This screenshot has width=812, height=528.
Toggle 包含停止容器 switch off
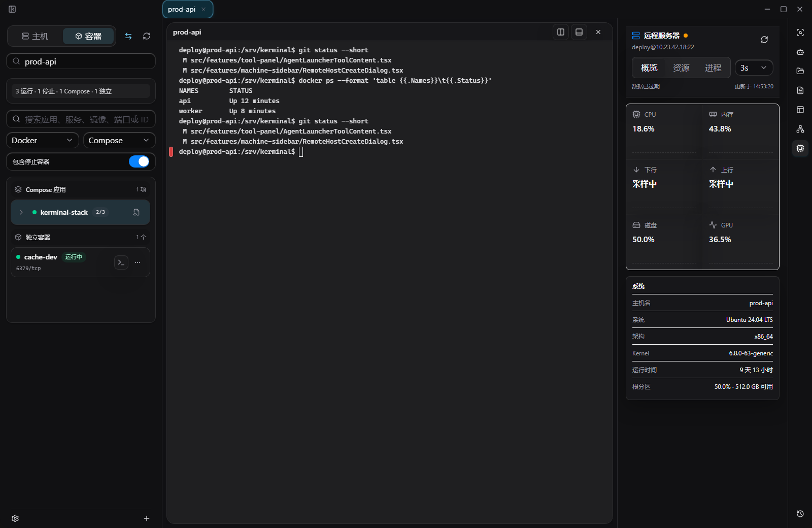click(139, 161)
